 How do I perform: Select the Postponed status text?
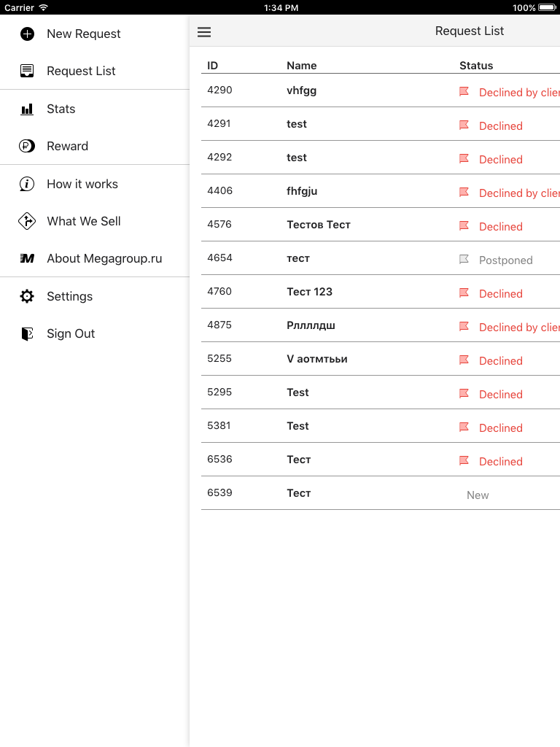coord(506,260)
